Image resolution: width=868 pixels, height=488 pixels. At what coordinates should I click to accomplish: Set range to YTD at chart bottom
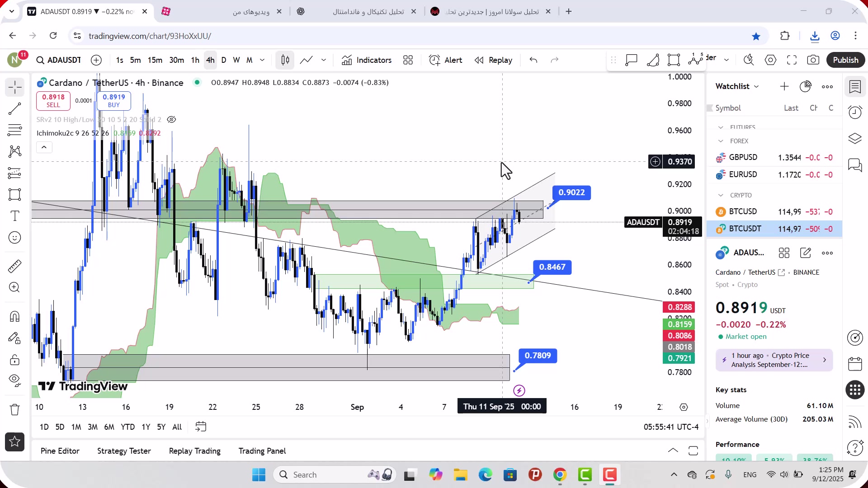coord(127,427)
